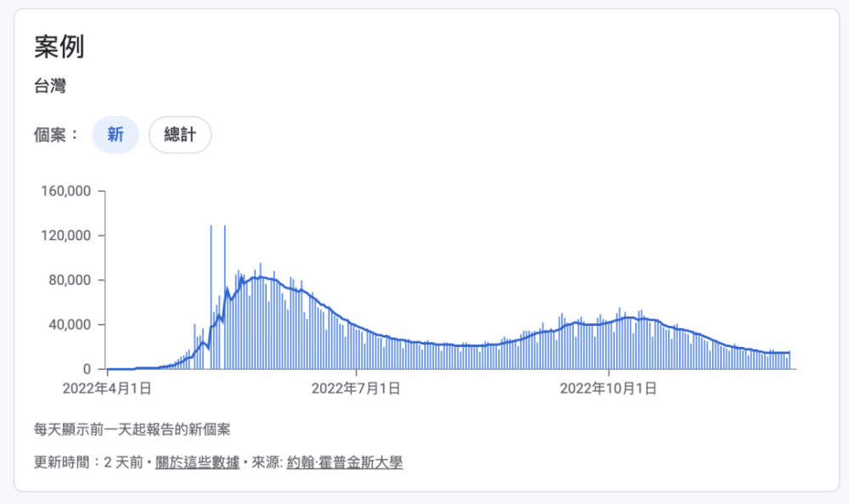Image resolution: width=849 pixels, height=504 pixels.
Task: Select the 總計 cases pill
Action: tap(179, 134)
